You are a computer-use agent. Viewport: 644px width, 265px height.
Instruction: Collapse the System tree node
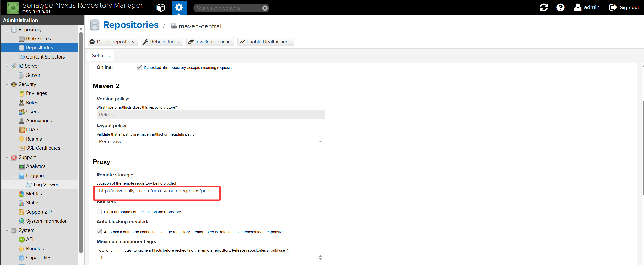tap(7, 230)
